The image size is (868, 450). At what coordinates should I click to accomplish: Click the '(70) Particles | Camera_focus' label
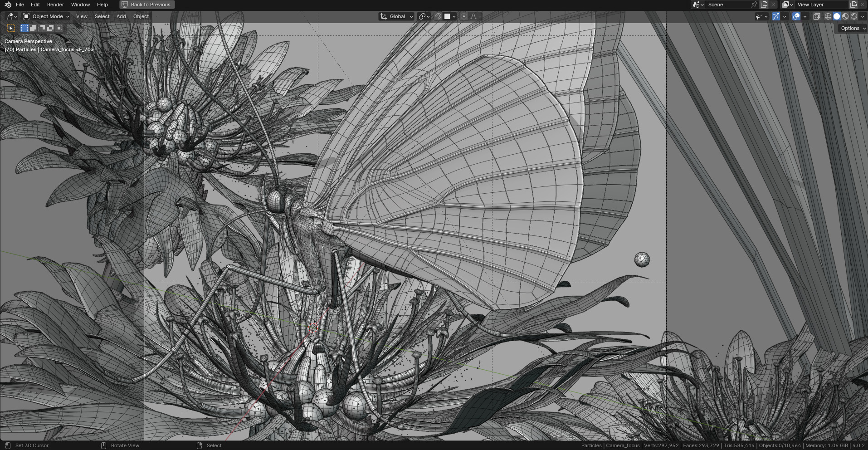pos(49,49)
